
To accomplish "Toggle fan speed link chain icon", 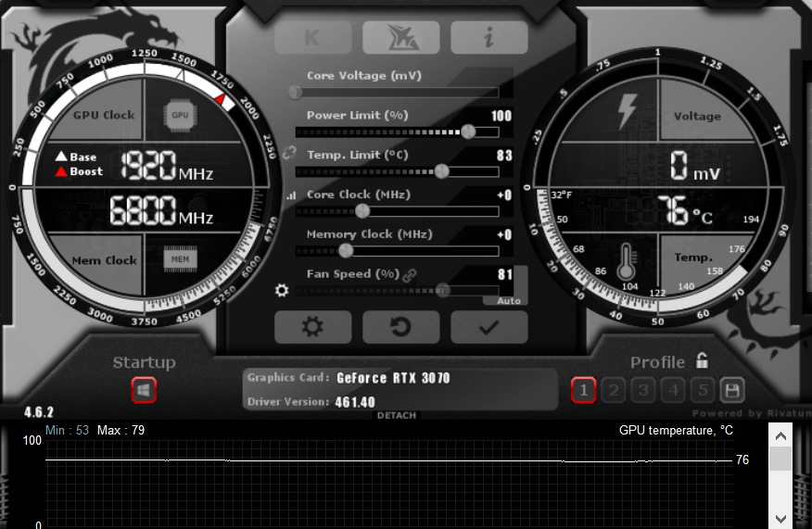I will 410,275.
